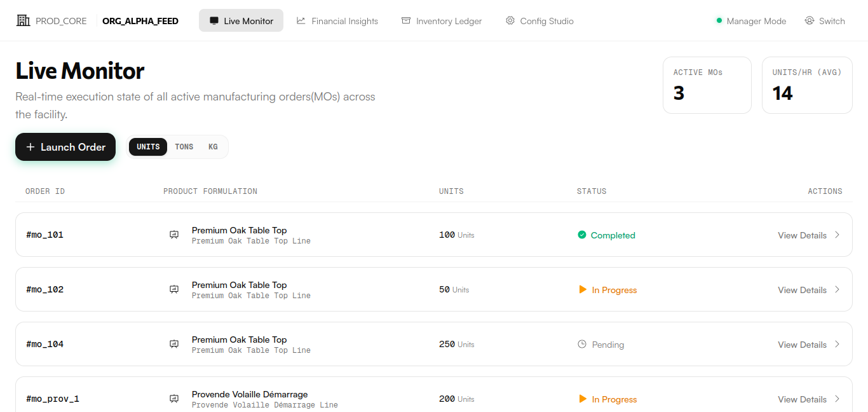
Task: Switch to the Config Studio tab
Action: pyautogui.click(x=539, y=20)
